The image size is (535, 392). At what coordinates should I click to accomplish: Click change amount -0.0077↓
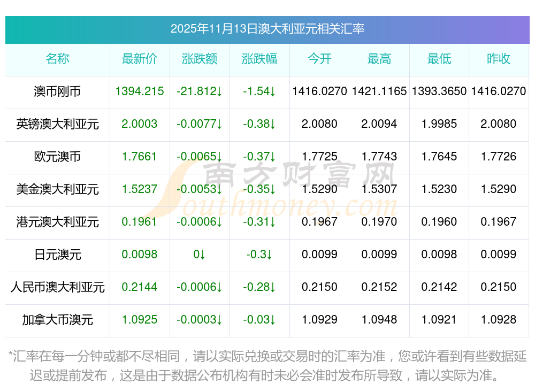200,124
